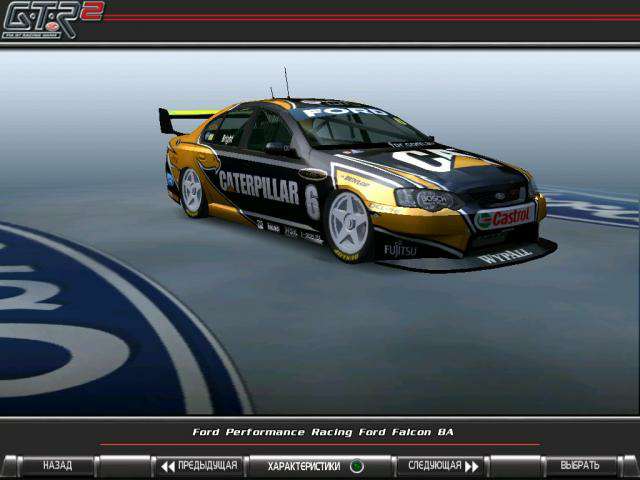The height and width of the screenshot is (480, 640).
Task: Click the car name 'Ford Performance Racing Ford Falcon BA'
Action: coord(323,432)
